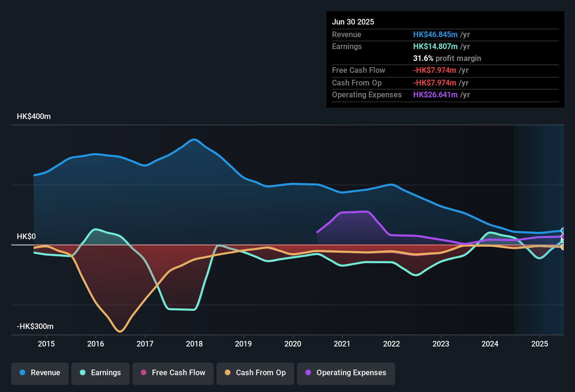This screenshot has width=575, height=392.
Task: Collapse the Free Cash Flow row details
Action: (359, 70)
